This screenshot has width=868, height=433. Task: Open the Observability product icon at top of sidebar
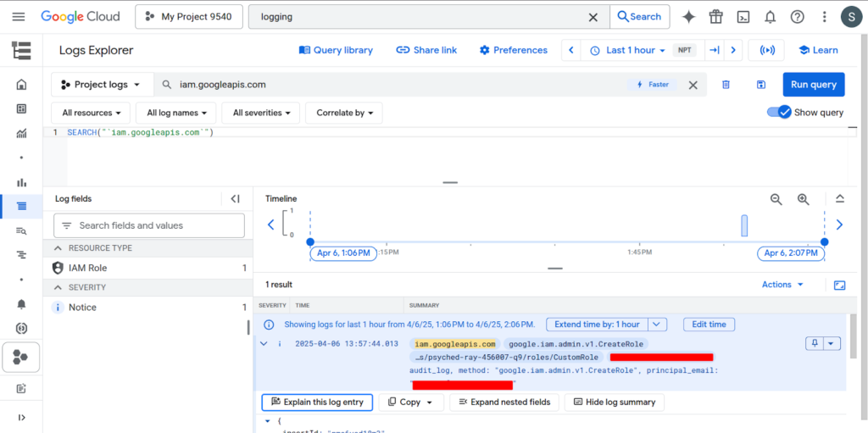coord(21,50)
